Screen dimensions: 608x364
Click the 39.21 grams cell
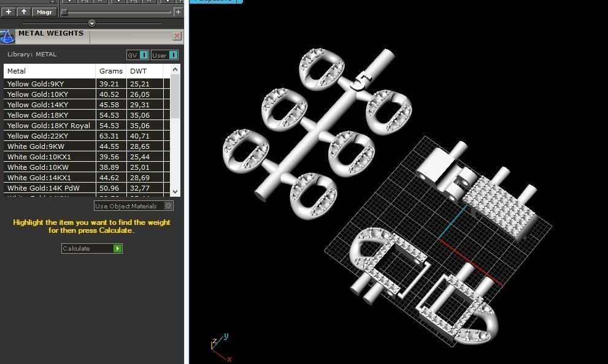111,83
